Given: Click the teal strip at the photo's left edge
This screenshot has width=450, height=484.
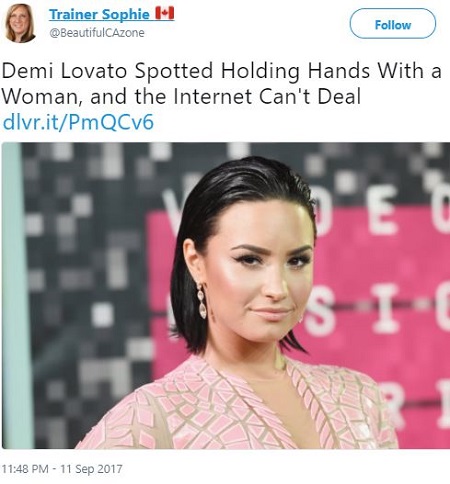Looking at the screenshot, I should pyautogui.click(x=13, y=295).
